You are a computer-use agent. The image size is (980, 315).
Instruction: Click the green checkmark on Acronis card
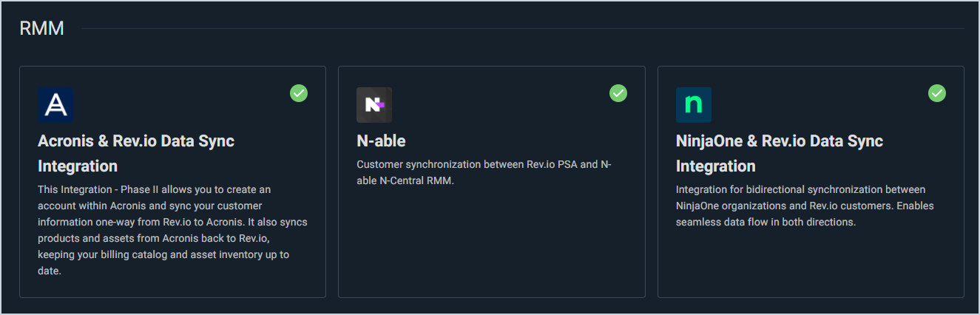(x=299, y=93)
